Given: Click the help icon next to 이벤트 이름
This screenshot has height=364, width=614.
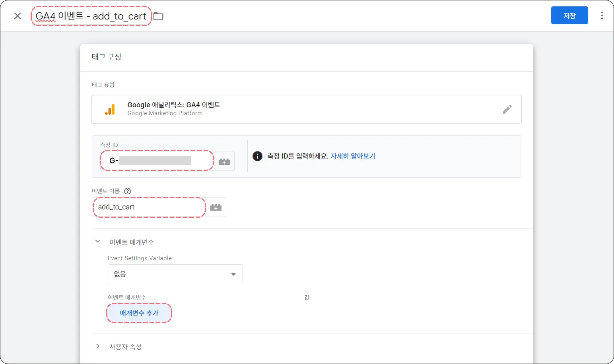Looking at the screenshot, I should point(127,191).
